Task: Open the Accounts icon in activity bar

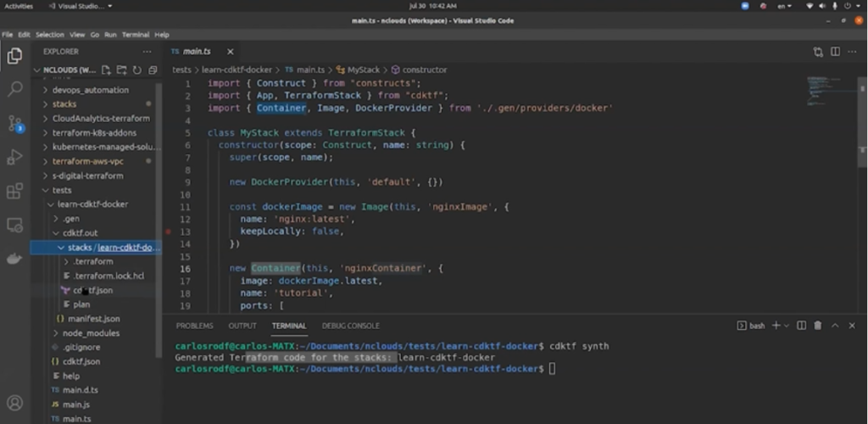Action: click(14, 402)
